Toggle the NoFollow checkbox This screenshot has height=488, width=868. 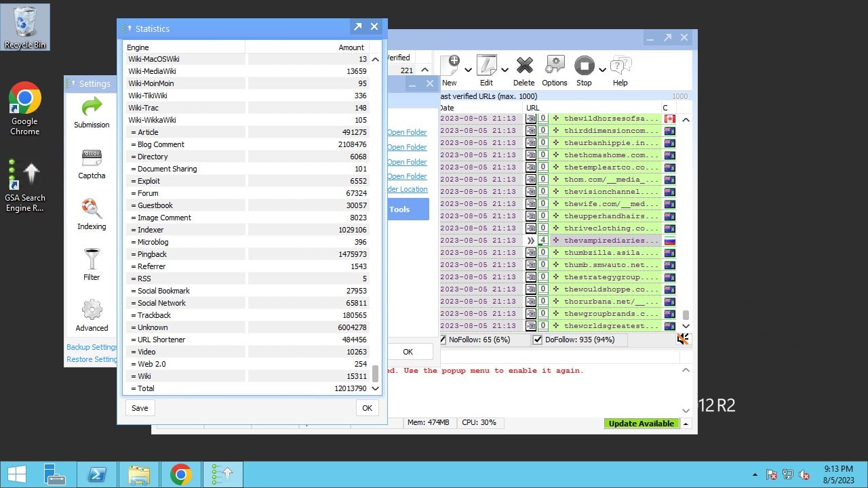point(443,340)
